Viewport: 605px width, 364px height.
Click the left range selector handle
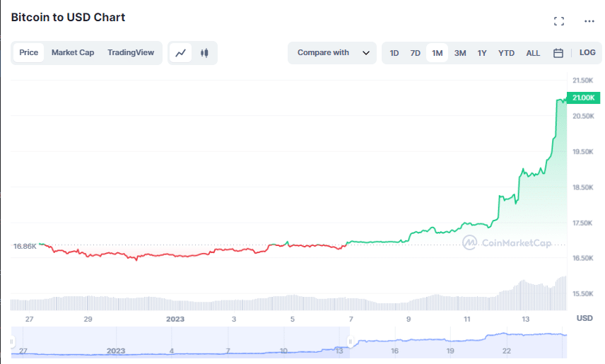(12, 341)
